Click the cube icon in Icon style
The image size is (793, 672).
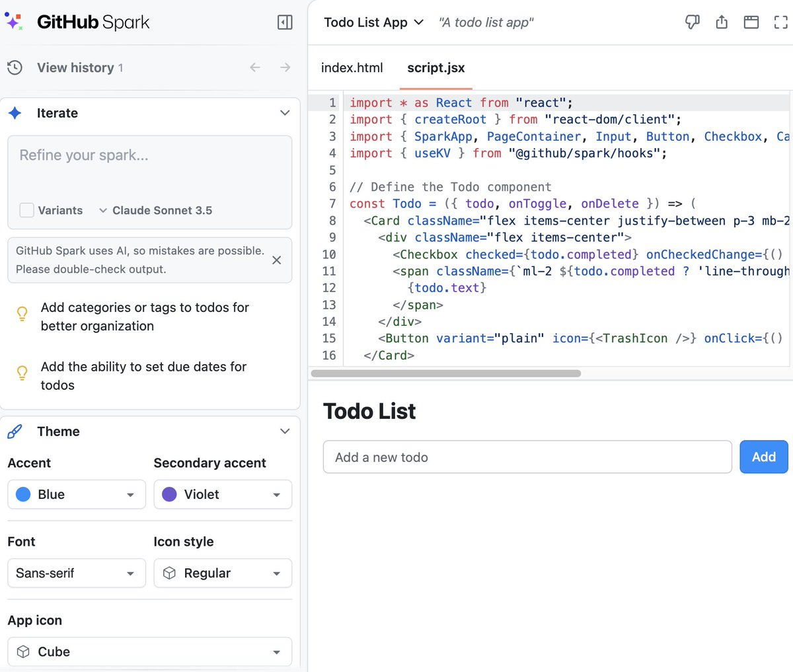pyautogui.click(x=169, y=574)
